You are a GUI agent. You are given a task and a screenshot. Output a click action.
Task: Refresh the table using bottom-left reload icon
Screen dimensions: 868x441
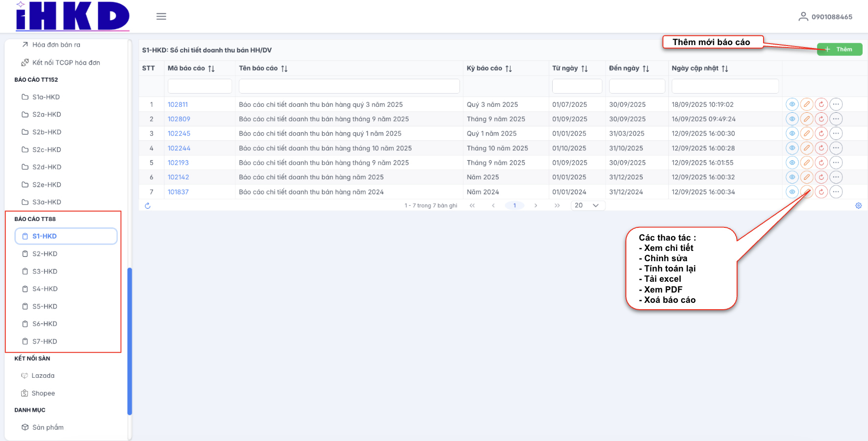(x=148, y=206)
